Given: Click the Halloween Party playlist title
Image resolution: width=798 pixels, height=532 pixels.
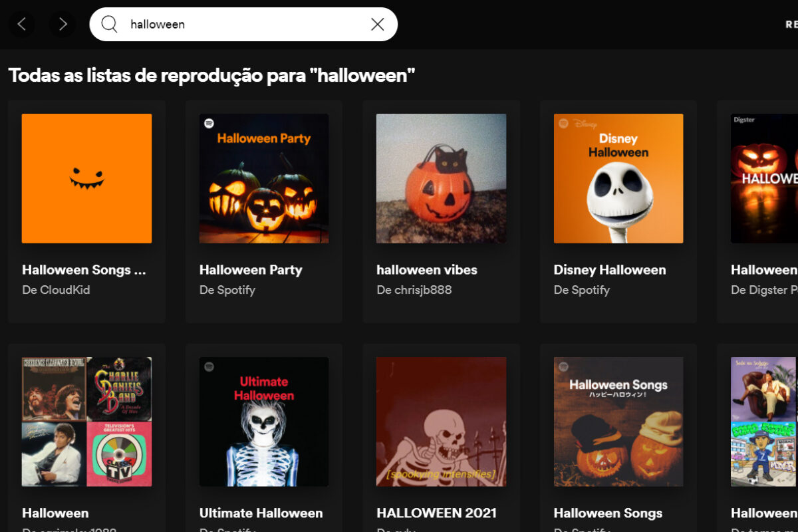Looking at the screenshot, I should tap(251, 270).
